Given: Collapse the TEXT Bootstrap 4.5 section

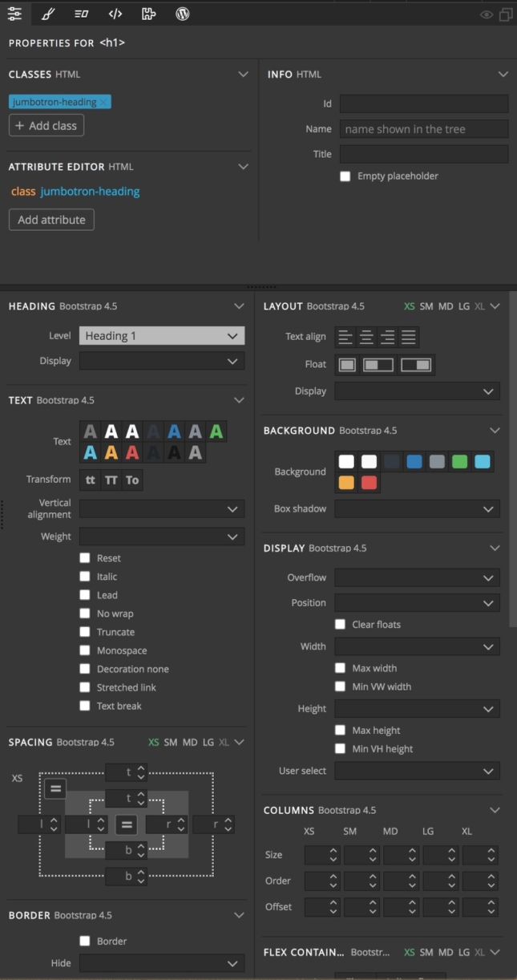Looking at the screenshot, I should [x=238, y=399].
